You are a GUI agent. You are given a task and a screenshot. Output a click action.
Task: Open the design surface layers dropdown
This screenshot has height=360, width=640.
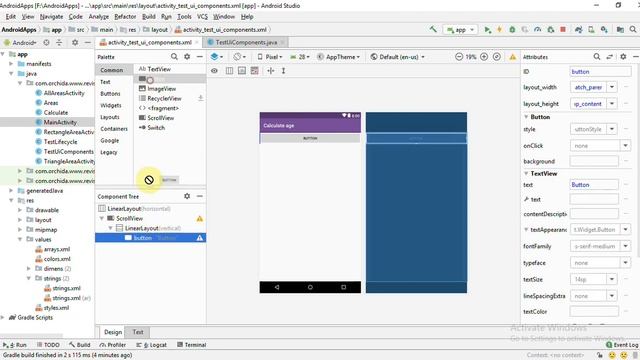(x=217, y=57)
